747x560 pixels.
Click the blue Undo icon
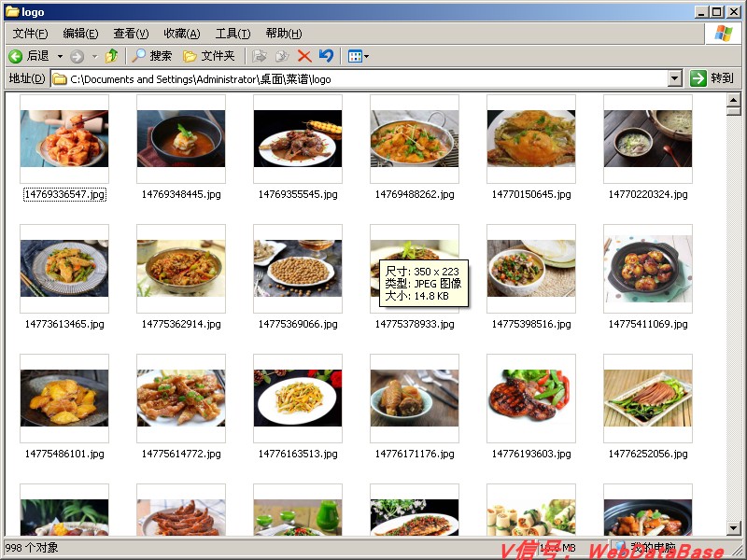click(x=326, y=56)
